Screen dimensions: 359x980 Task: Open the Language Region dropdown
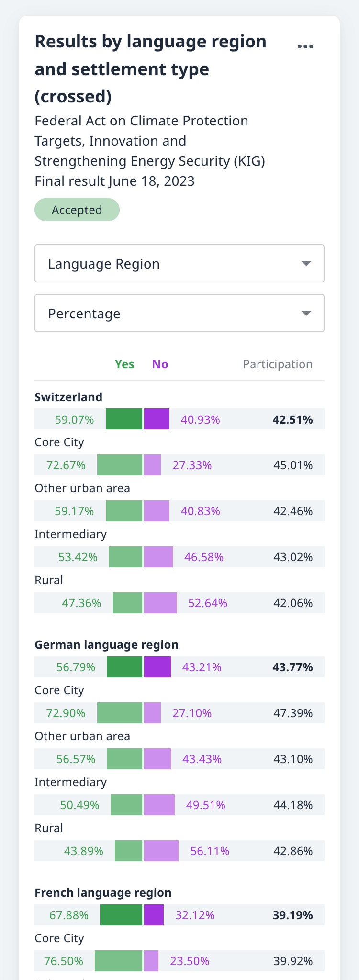pos(179,264)
